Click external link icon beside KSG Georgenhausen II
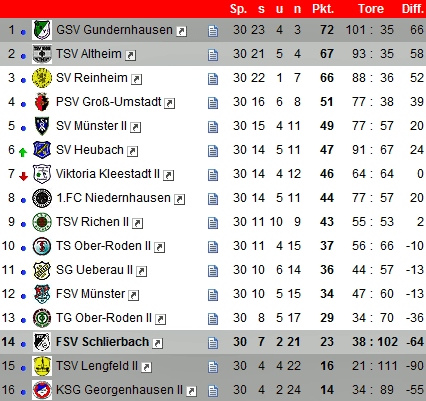 point(191,391)
